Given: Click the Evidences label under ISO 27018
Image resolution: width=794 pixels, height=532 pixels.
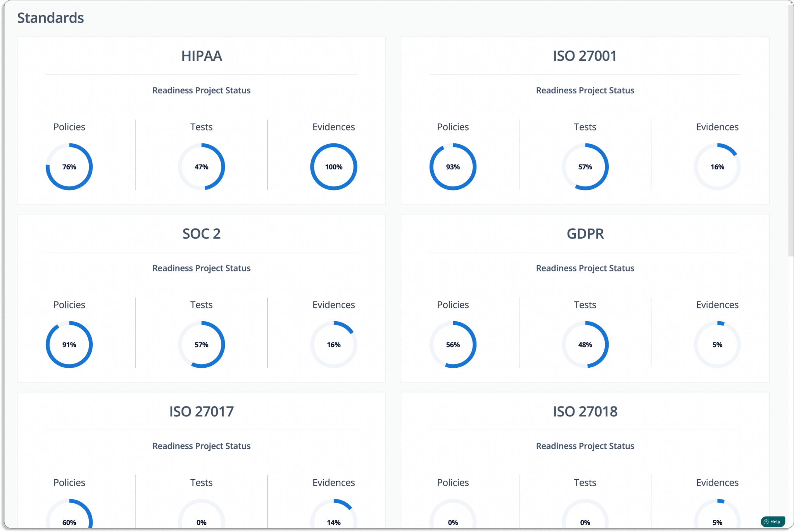Looking at the screenshot, I should tap(717, 483).
